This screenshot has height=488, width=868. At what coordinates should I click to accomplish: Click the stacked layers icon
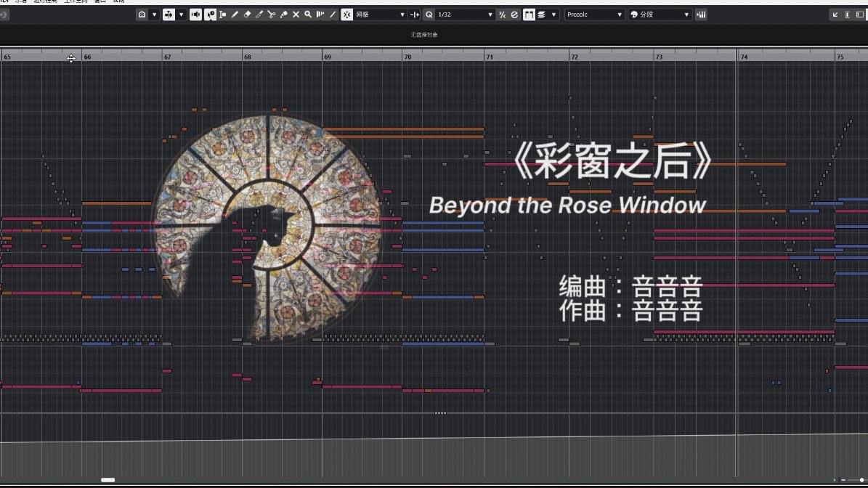click(x=541, y=15)
